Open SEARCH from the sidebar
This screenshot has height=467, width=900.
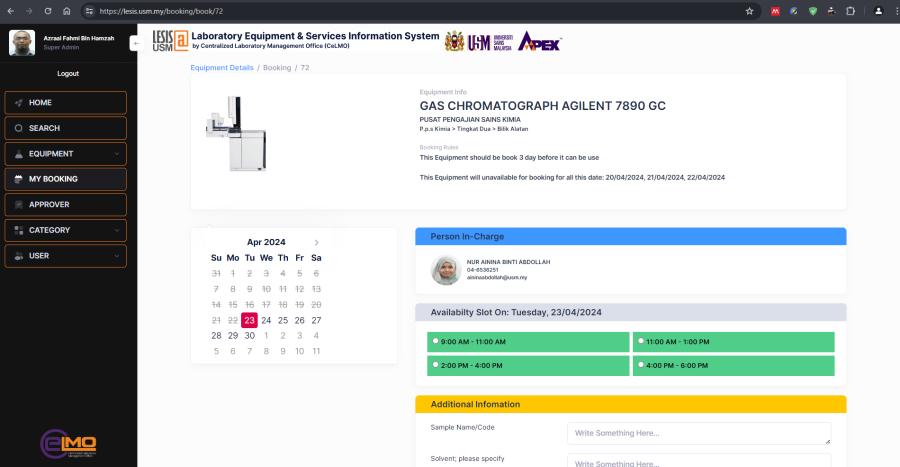[x=65, y=128]
